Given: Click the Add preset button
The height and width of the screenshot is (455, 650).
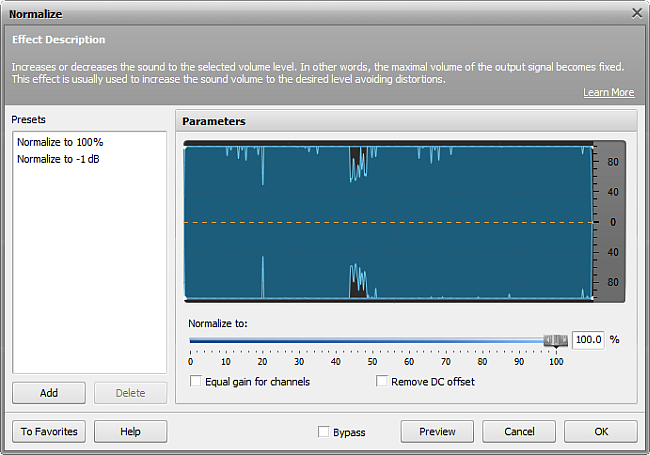Looking at the screenshot, I should pyautogui.click(x=49, y=393).
